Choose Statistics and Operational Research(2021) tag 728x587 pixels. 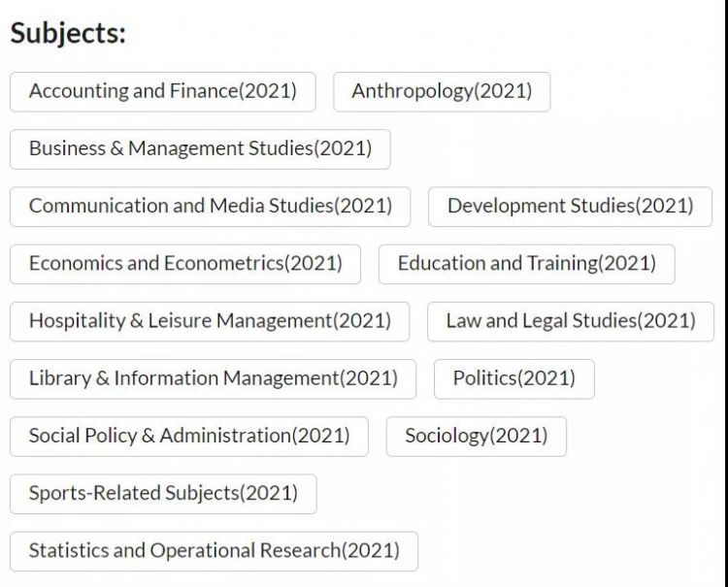(214, 550)
